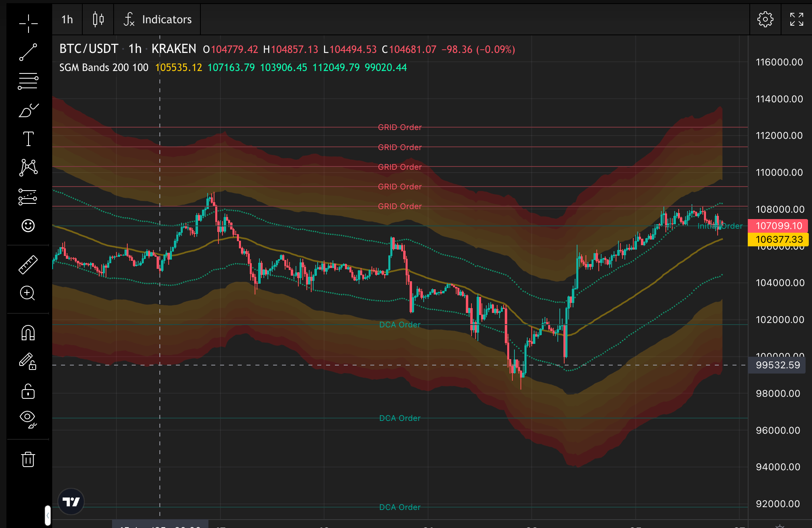Click the zoom in tool
This screenshot has height=528, width=812.
click(28, 293)
